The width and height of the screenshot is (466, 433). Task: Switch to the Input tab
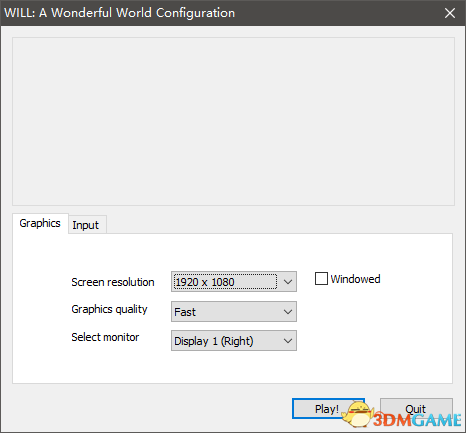[x=87, y=225]
